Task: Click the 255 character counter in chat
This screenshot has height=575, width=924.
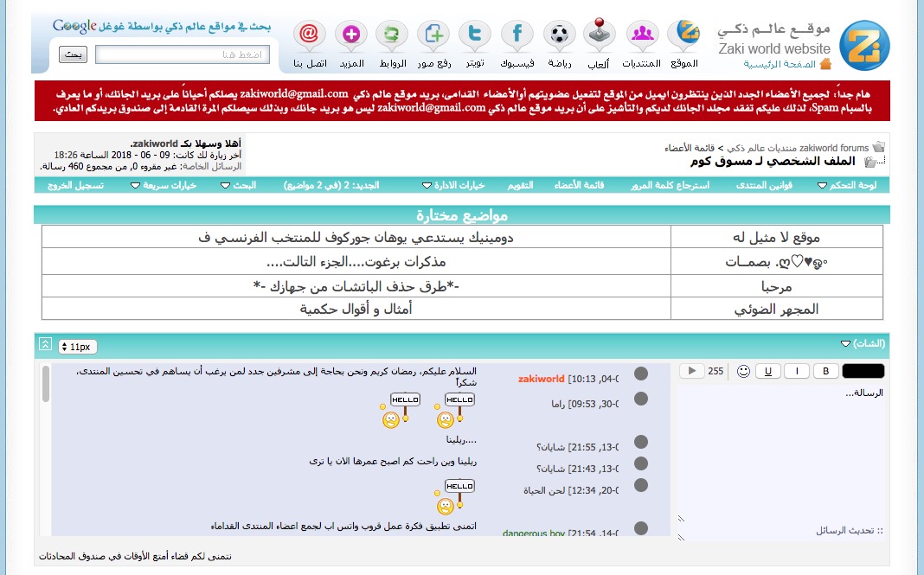Action: tap(715, 371)
